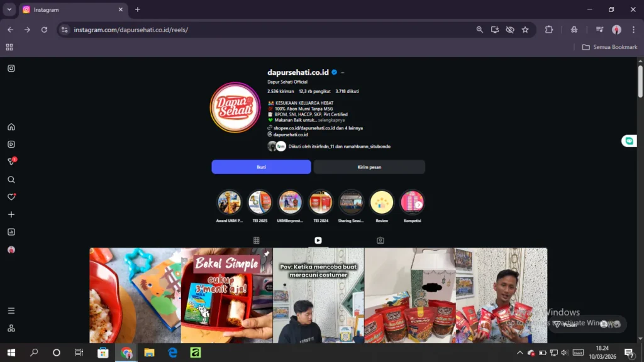Click the Instagram logo in sidebar
644x362 pixels.
(11, 69)
